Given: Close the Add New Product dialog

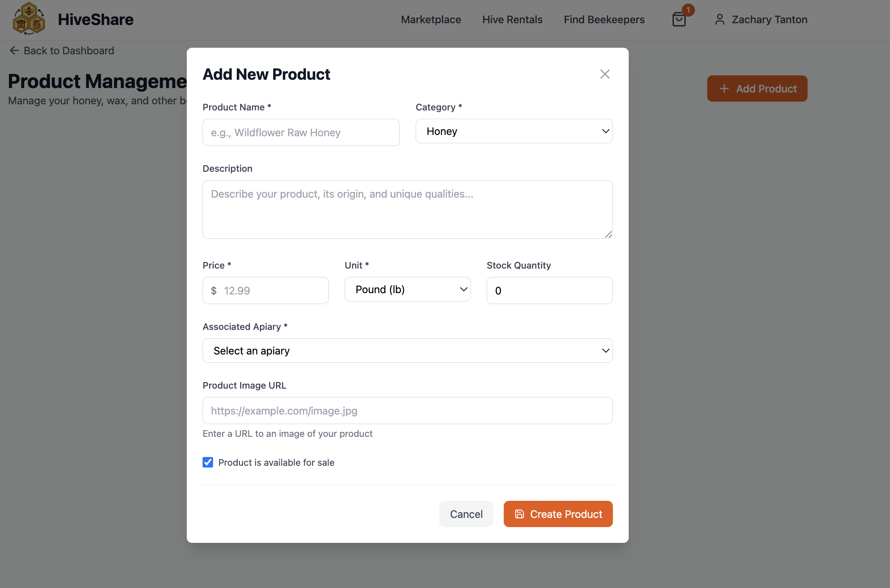Looking at the screenshot, I should (605, 74).
